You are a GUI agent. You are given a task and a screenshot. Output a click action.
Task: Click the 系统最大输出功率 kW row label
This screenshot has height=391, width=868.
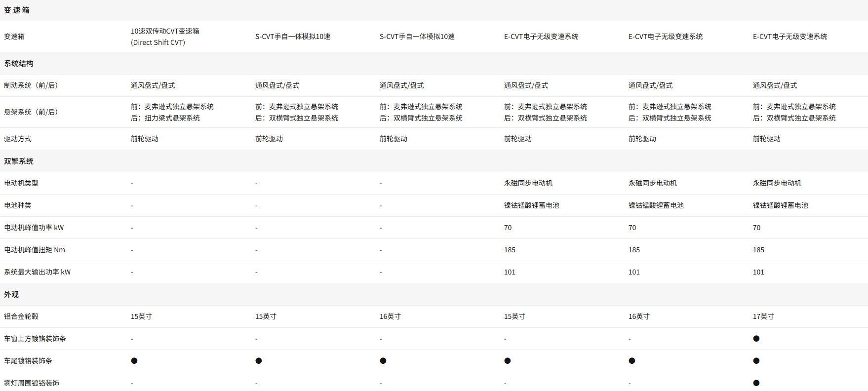(x=38, y=272)
